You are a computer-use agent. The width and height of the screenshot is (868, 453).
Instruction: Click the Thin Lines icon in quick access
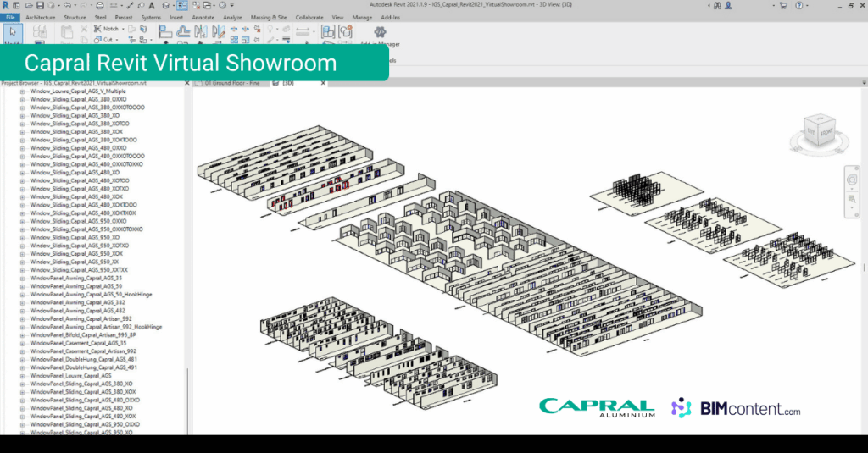(x=182, y=6)
